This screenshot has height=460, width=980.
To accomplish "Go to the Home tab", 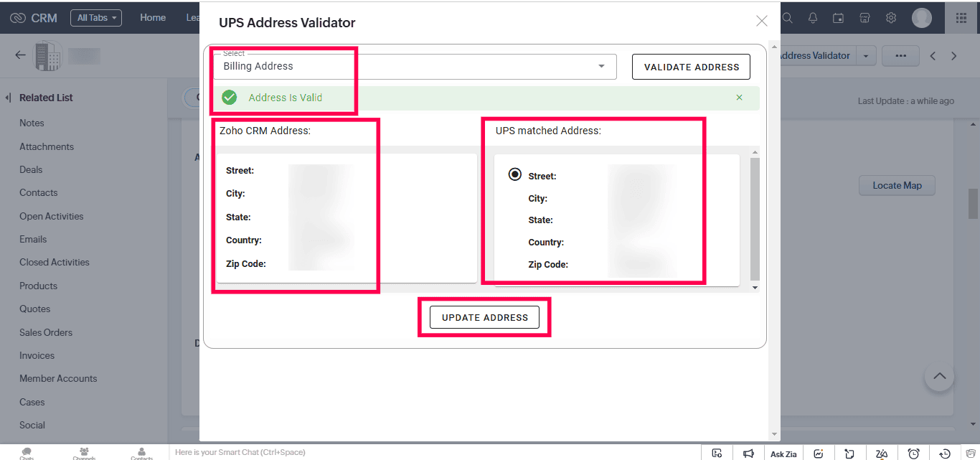I will point(153,18).
